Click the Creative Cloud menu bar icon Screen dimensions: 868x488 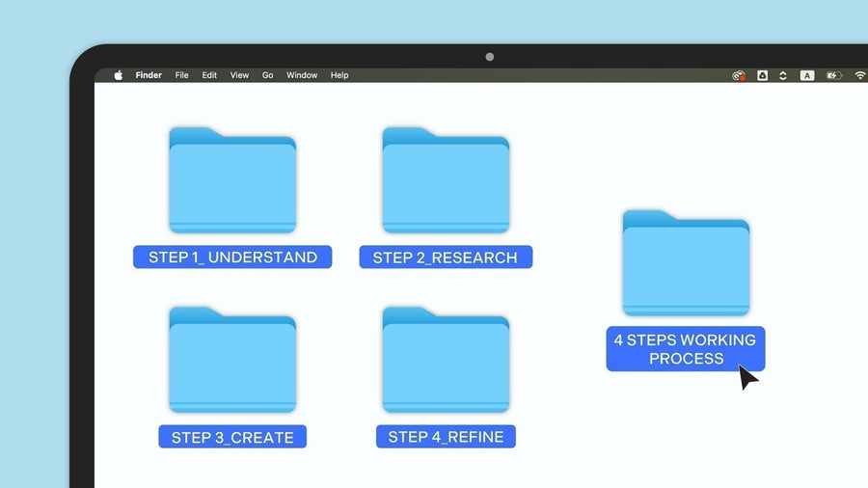point(740,75)
